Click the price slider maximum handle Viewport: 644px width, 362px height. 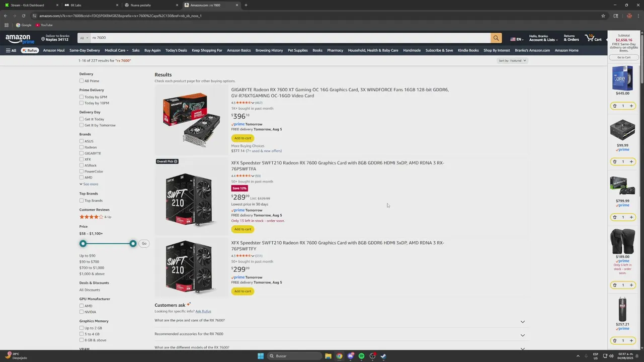click(133, 243)
